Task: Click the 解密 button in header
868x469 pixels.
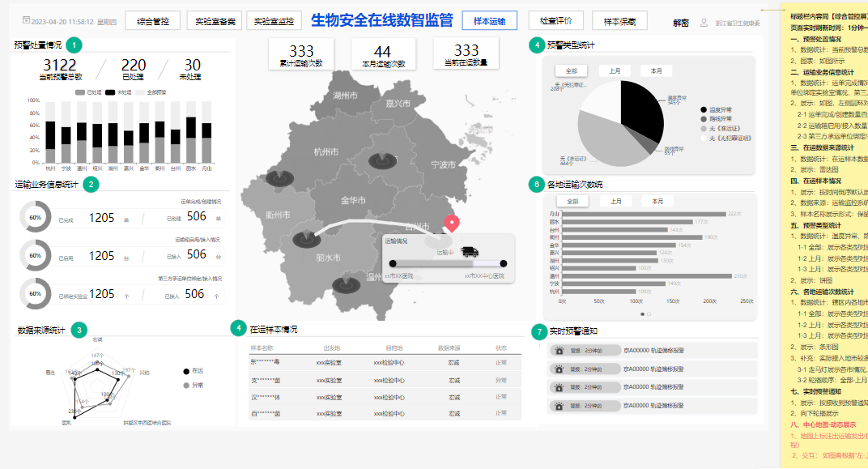Action: pos(681,23)
